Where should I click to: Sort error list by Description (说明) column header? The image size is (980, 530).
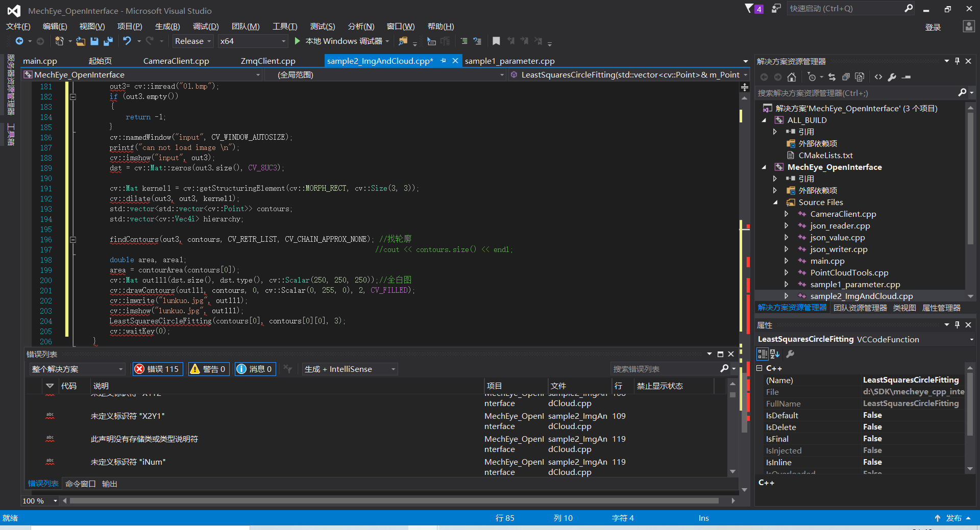point(287,386)
